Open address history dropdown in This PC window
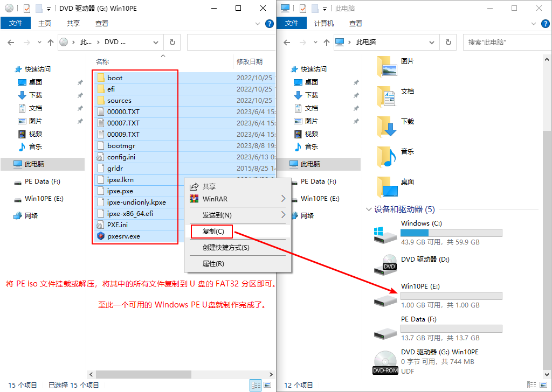The width and height of the screenshot is (552, 392). coord(432,43)
